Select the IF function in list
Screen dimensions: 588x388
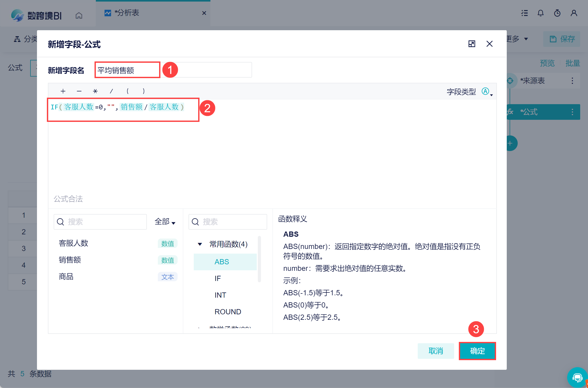coord(218,278)
